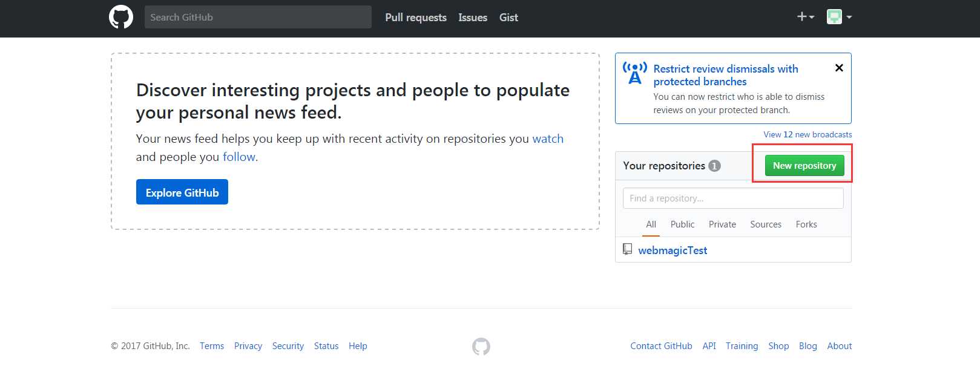
Task: Open Gist in the header
Action: point(508,18)
